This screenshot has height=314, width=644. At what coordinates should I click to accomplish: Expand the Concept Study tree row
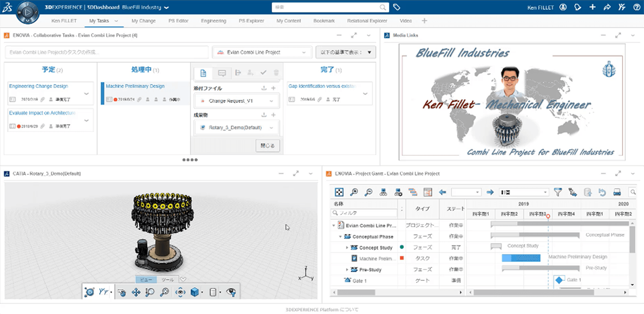tap(347, 248)
